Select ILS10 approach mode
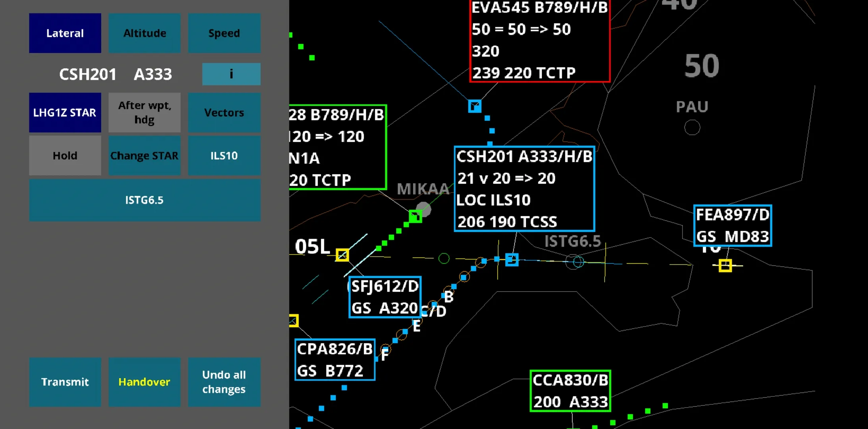This screenshot has width=868, height=429. pyautogui.click(x=224, y=155)
